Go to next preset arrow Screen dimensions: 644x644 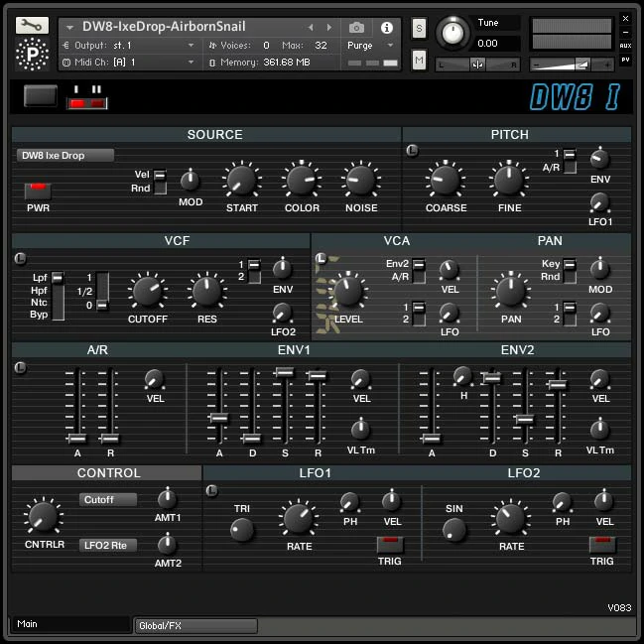329,28
